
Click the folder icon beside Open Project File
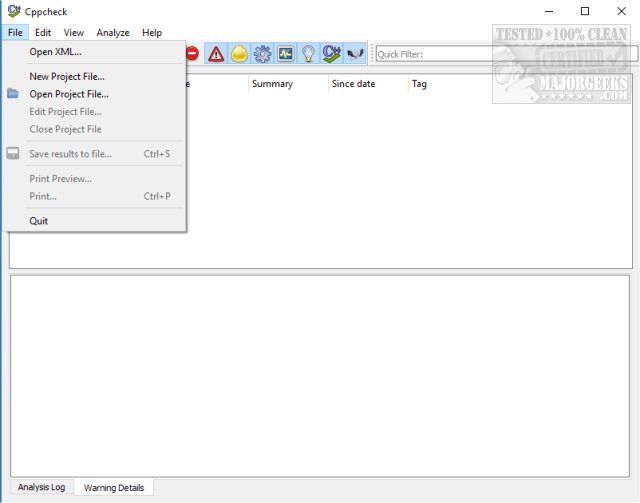click(13, 93)
